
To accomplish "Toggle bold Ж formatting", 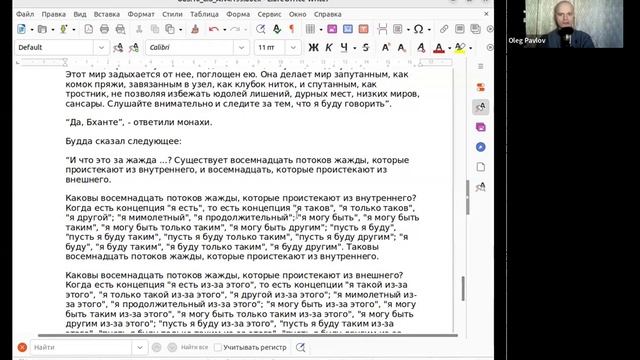I will pyautogui.click(x=313, y=48).
